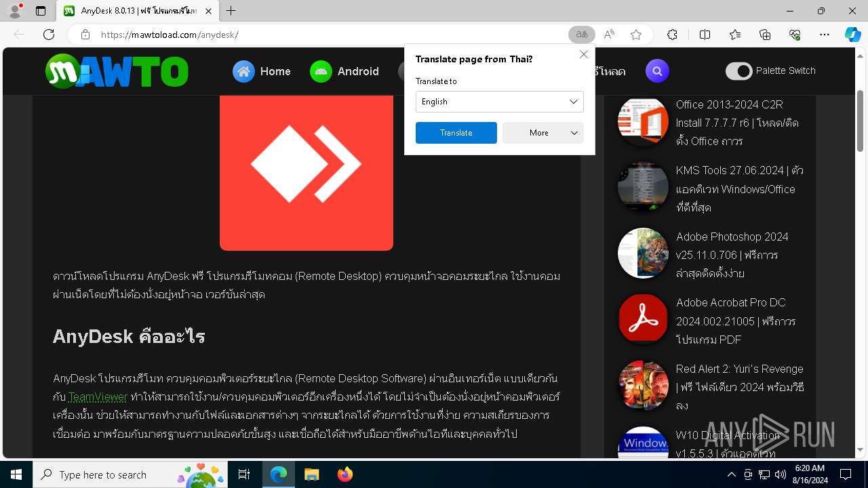Launch Firefox from taskbar
The height and width of the screenshot is (488, 868).
(344, 474)
